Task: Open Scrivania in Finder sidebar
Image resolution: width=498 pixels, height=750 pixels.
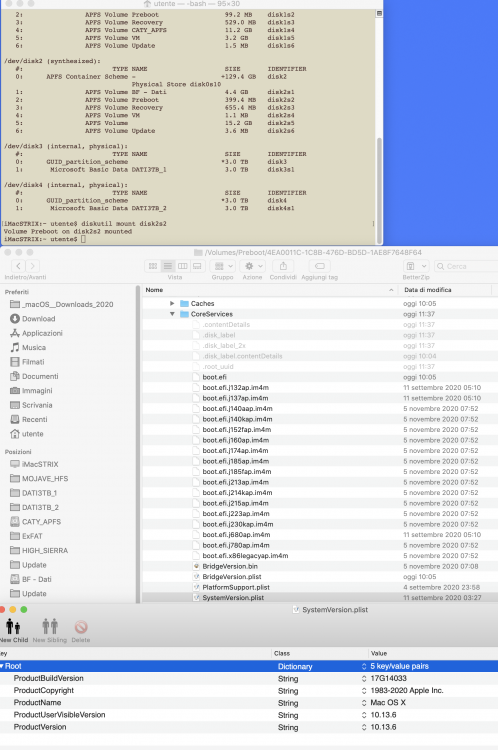Action: (x=31, y=405)
